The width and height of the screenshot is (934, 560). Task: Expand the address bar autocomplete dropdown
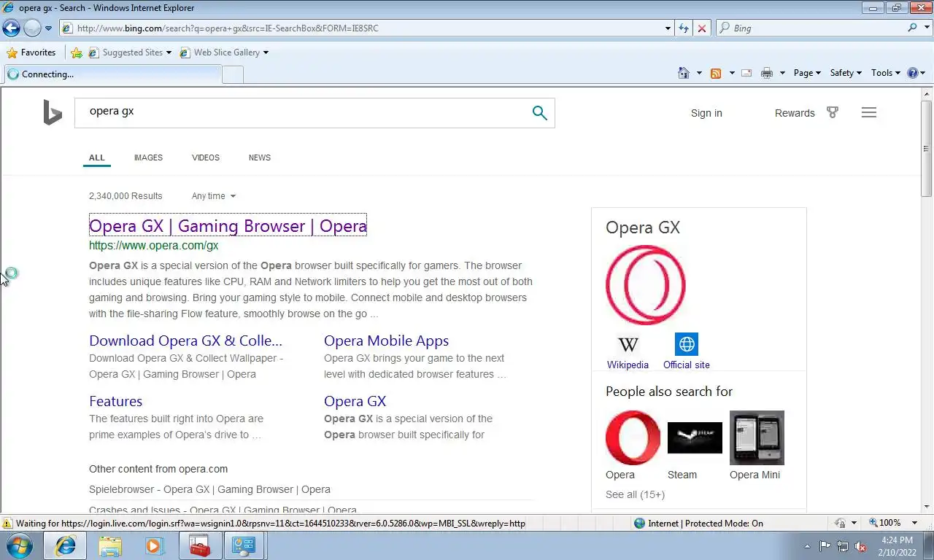pyautogui.click(x=668, y=28)
